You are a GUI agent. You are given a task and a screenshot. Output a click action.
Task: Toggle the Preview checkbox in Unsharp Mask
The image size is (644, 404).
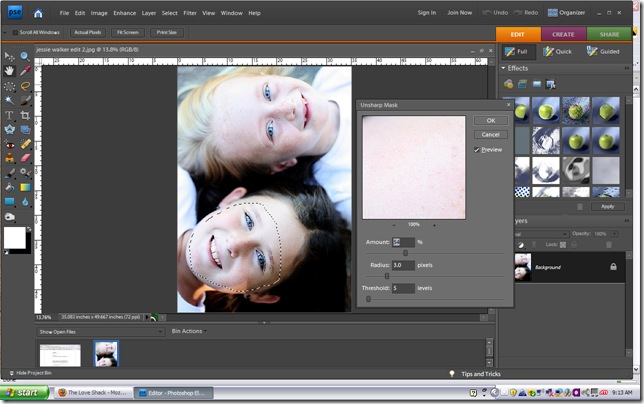click(x=477, y=149)
